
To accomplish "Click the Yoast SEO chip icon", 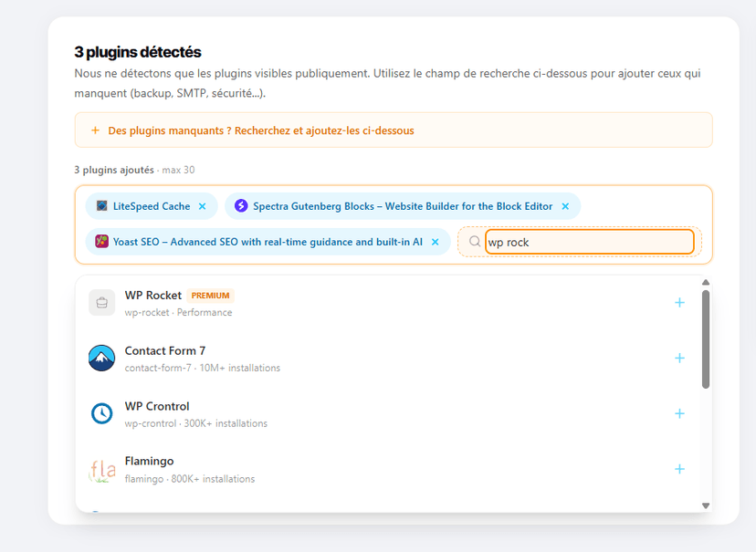I will click(x=102, y=242).
